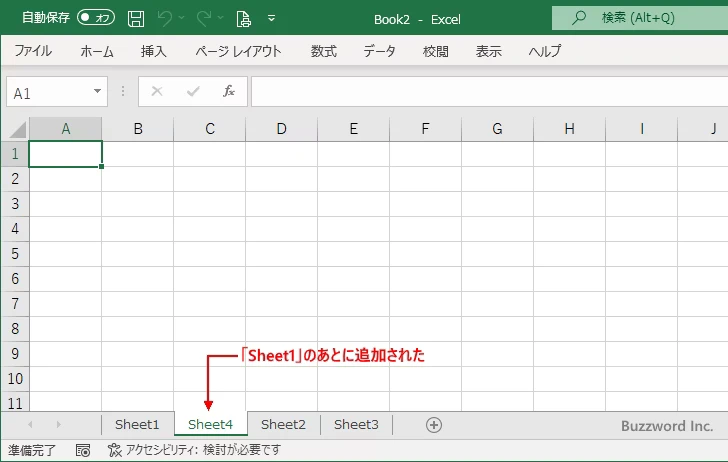Click the sheet tabs scroll-left arrow
728x462 pixels.
tap(30, 424)
